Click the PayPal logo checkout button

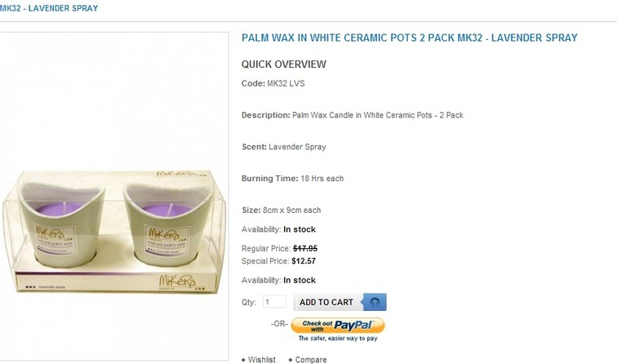pos(338,326)
